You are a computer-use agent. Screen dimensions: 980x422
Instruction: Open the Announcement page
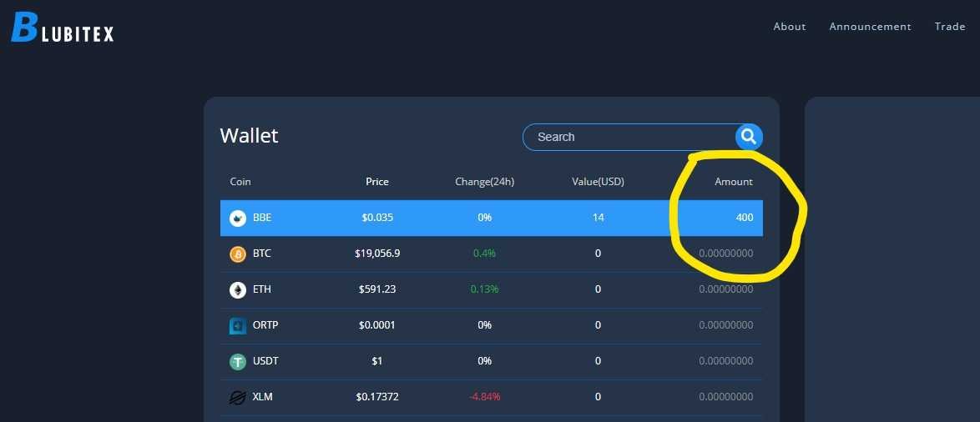point(870,26)
